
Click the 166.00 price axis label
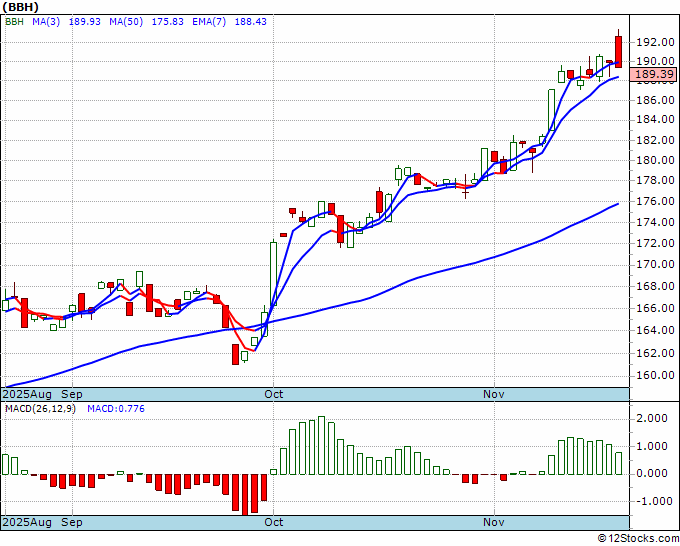(655, 308)
